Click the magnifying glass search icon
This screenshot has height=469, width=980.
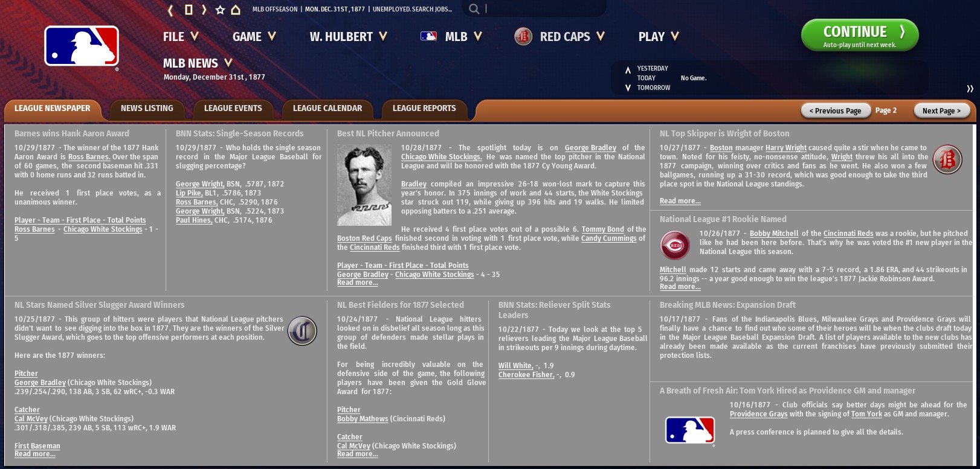[x=474, y=9]
